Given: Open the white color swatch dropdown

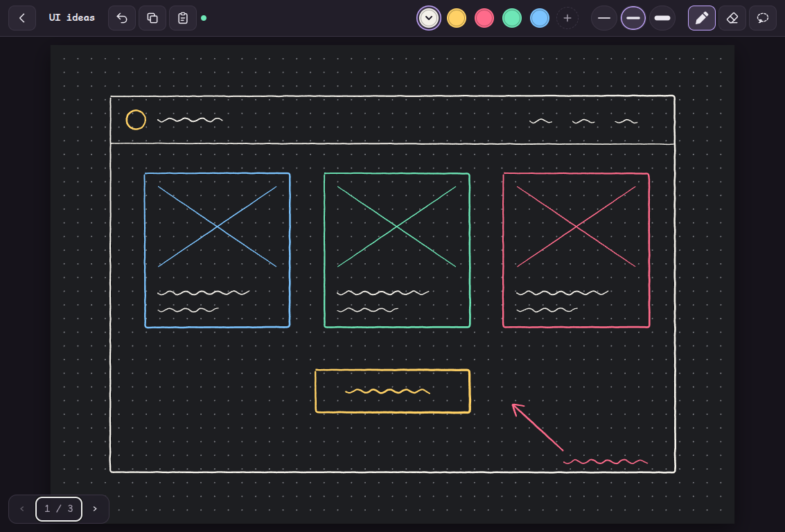Looking at the screenshot, I should point(429,18).
